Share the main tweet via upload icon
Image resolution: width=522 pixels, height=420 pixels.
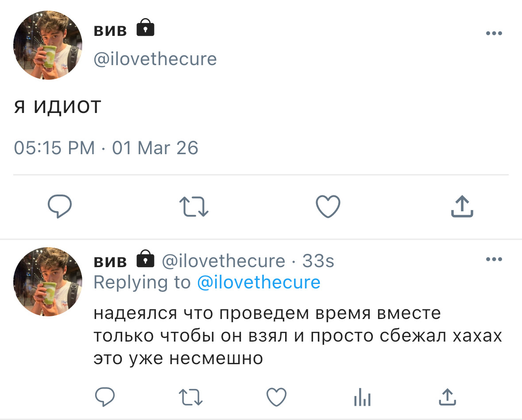pos(462,206)
